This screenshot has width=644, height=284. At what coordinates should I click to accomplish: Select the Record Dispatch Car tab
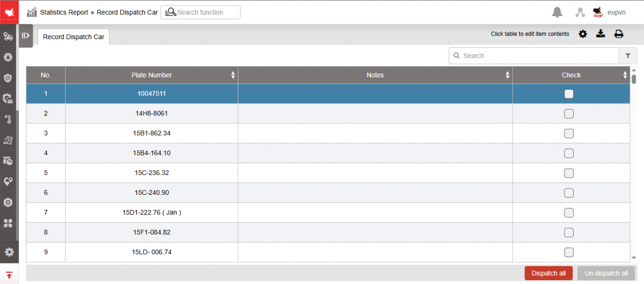pos(74,37)
